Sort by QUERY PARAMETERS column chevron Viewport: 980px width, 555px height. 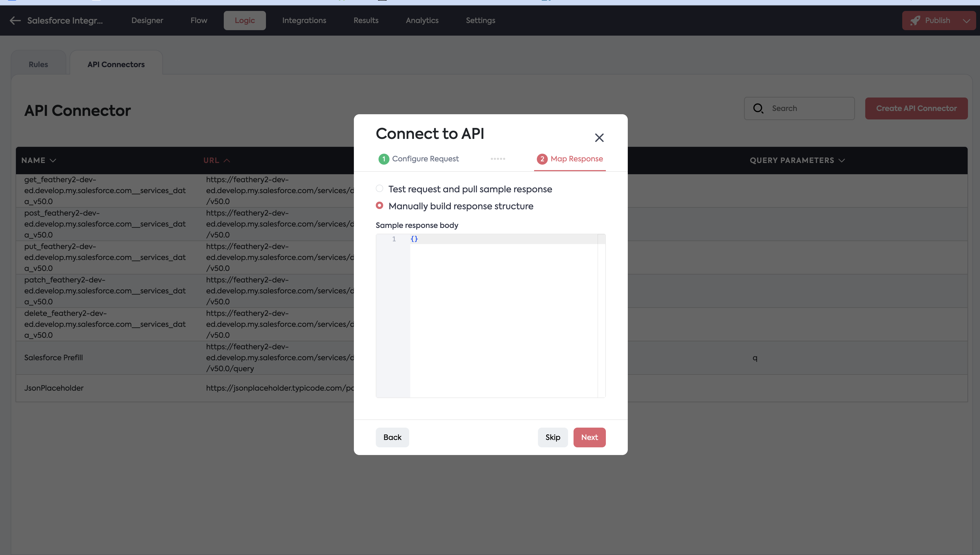(842, 161)
